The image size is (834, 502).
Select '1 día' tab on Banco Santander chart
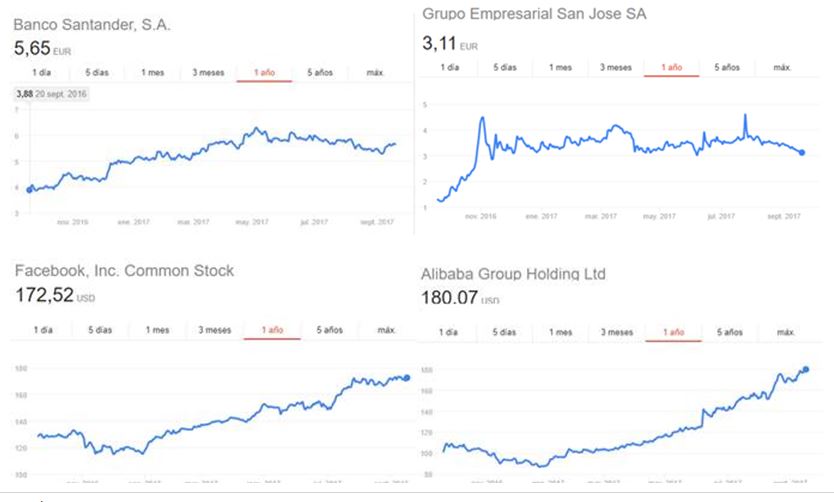click(x=41, y=73)
